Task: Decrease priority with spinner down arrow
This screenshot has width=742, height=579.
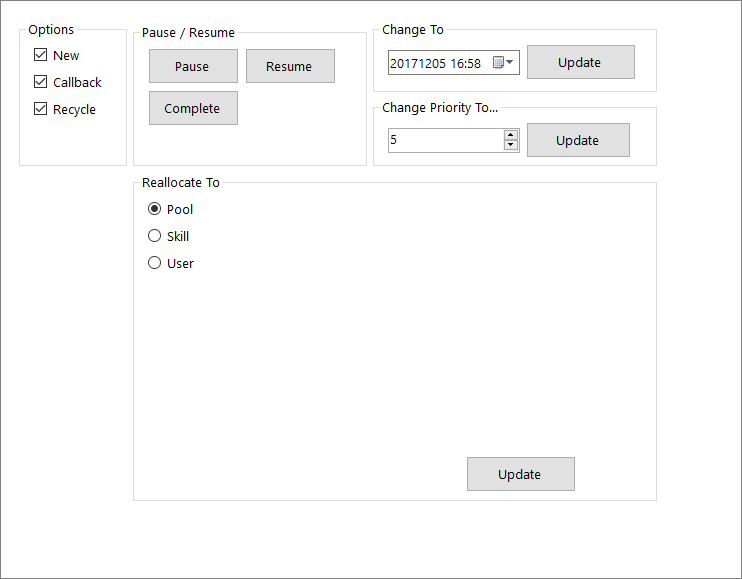Action: 511,145
